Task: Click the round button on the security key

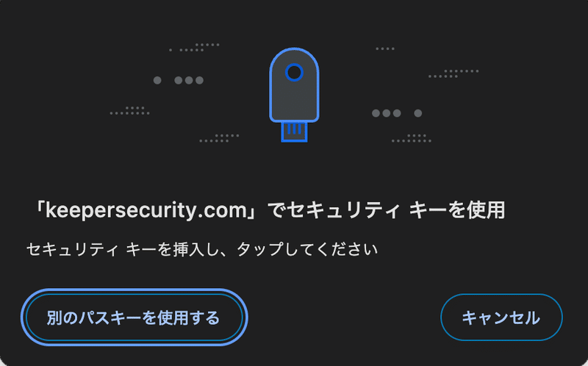Action: (x=294, y=72)
